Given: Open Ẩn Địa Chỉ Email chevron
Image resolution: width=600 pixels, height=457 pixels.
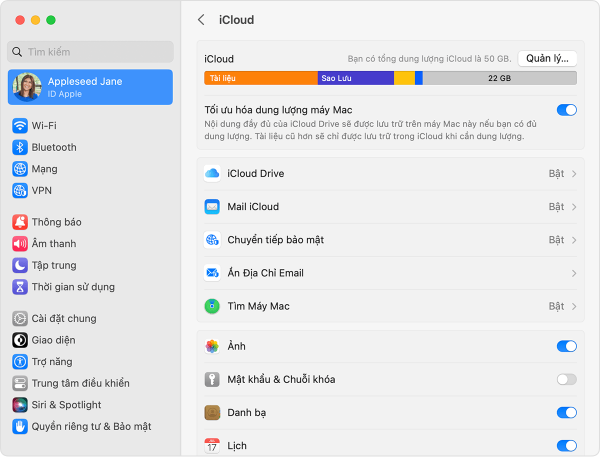Looking at the screenshot, I should pos(574,273).
